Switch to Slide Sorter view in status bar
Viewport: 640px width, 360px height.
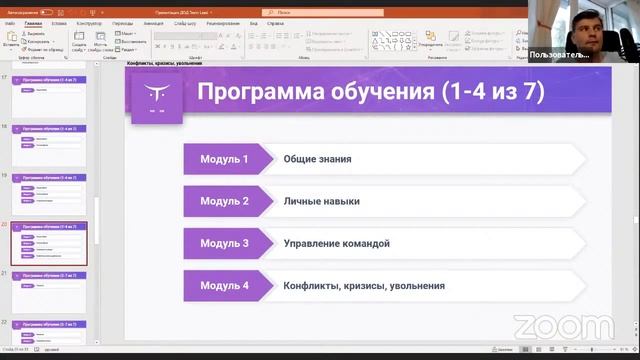(x=538, y=349)
